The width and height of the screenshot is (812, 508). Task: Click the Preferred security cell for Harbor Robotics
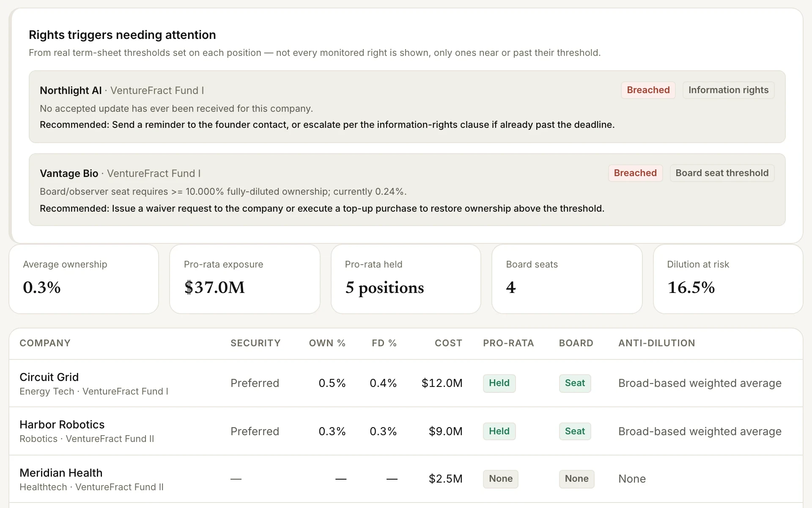tap(255, 431)
